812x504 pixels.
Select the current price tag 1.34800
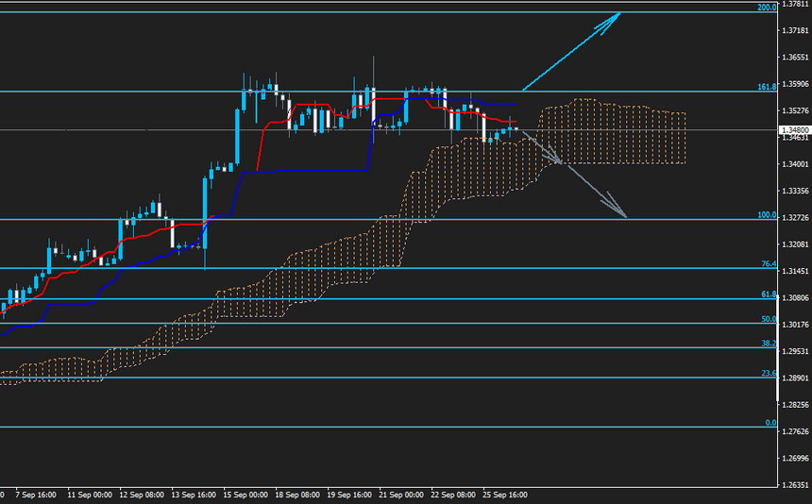click(x=794, y=130)
